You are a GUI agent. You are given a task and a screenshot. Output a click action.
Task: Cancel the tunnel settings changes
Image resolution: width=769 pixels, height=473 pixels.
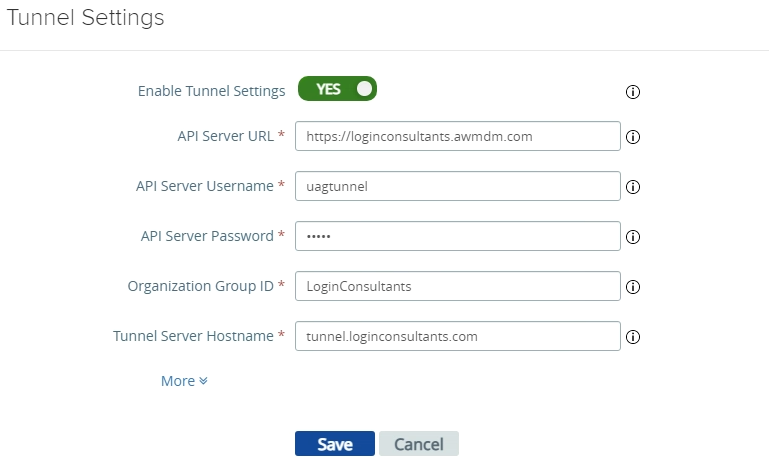(418, 444)
